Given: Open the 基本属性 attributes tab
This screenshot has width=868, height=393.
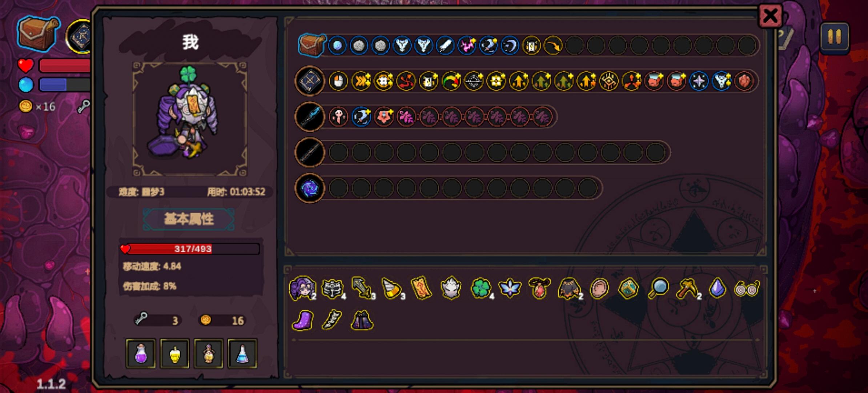Looking at the screenshot, I should (189, 219).
